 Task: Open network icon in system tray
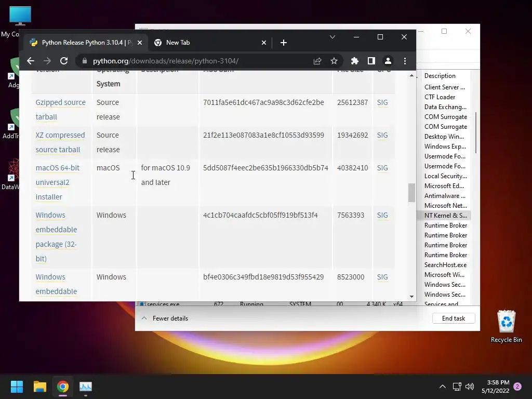(457, 387)
